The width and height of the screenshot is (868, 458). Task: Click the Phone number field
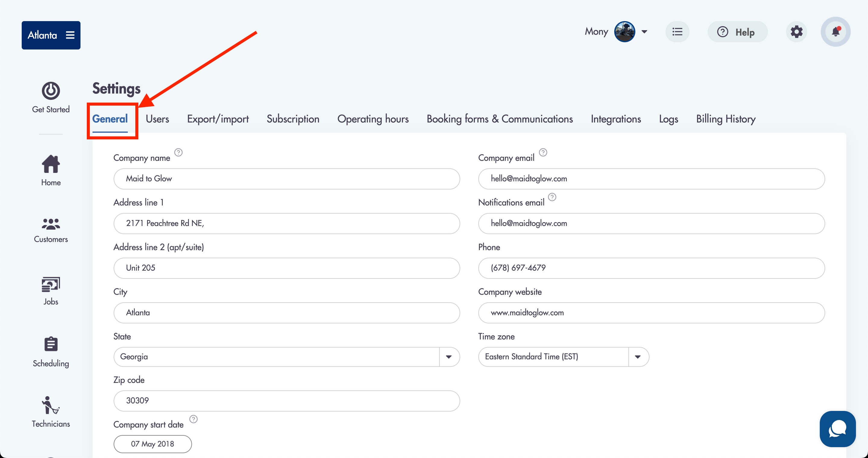(651, 268)
